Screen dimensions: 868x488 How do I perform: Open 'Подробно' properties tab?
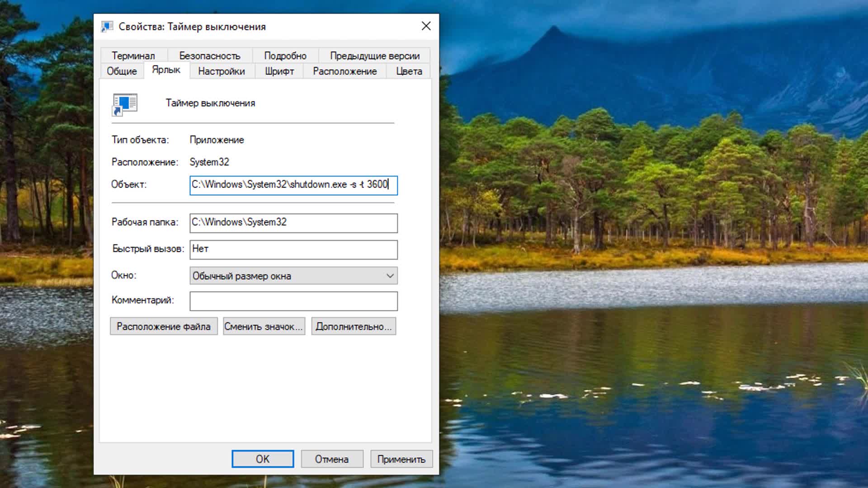[284, 55]
